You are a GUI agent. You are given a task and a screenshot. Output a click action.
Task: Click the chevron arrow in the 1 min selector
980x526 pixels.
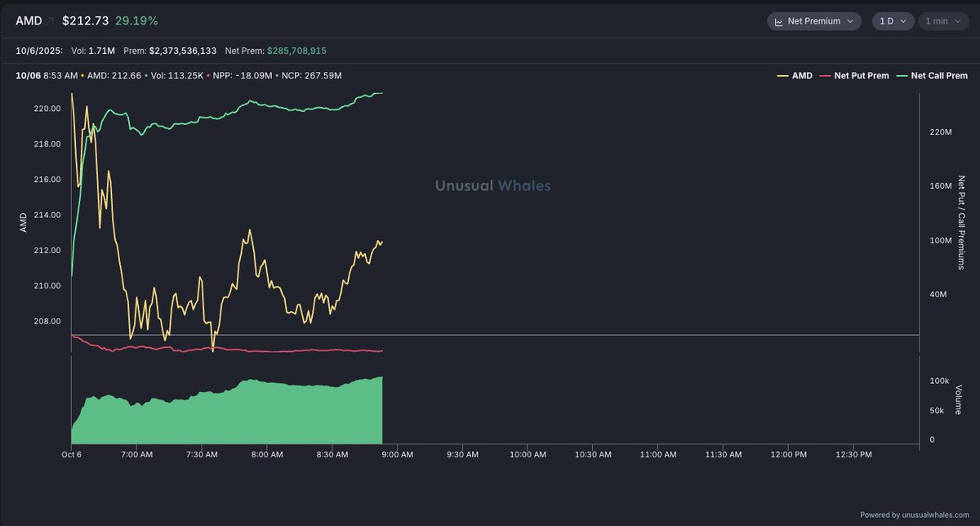point(956,21)
